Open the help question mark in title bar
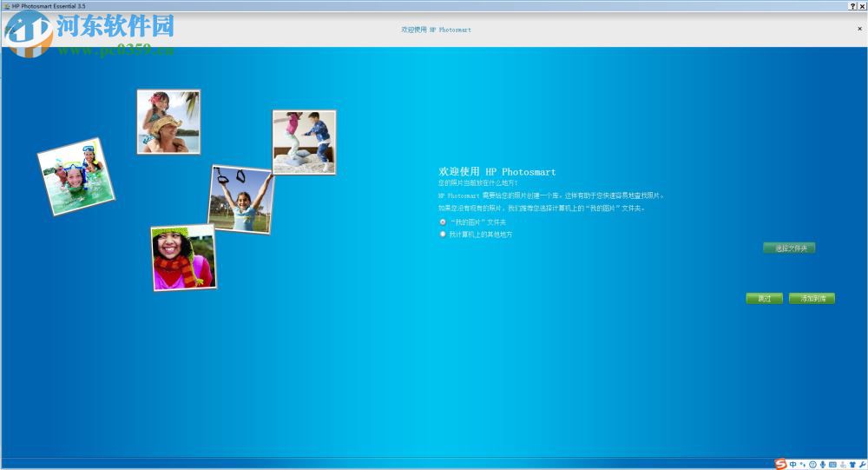Viewport: 868px width, 470px height. click(852, 6)
